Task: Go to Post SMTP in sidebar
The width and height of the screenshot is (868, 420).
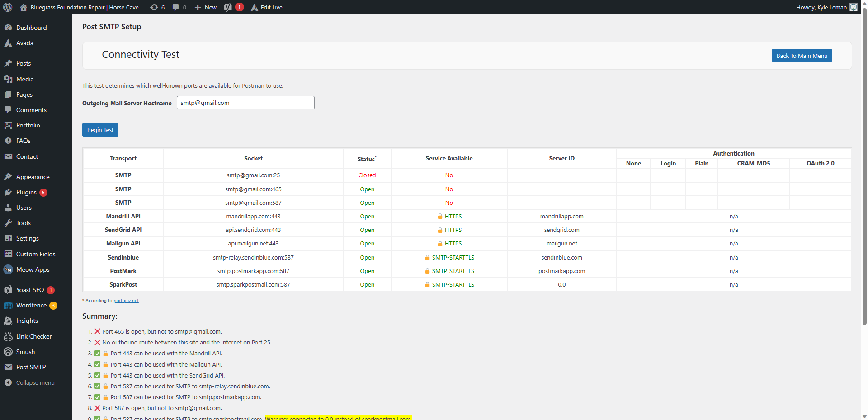Action: click(31, 367)
